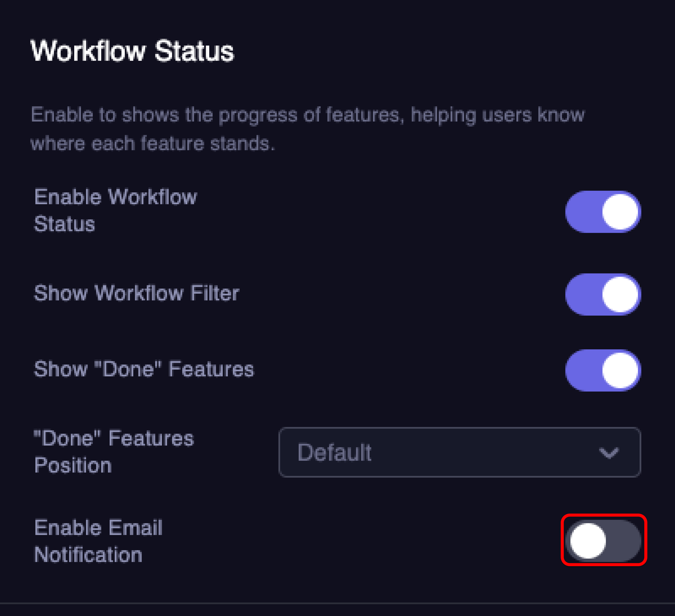Click the chevron arrow in Default dropdown
Image resolution: width=675 pixels, height=616 pixels.
click(608, 453)
